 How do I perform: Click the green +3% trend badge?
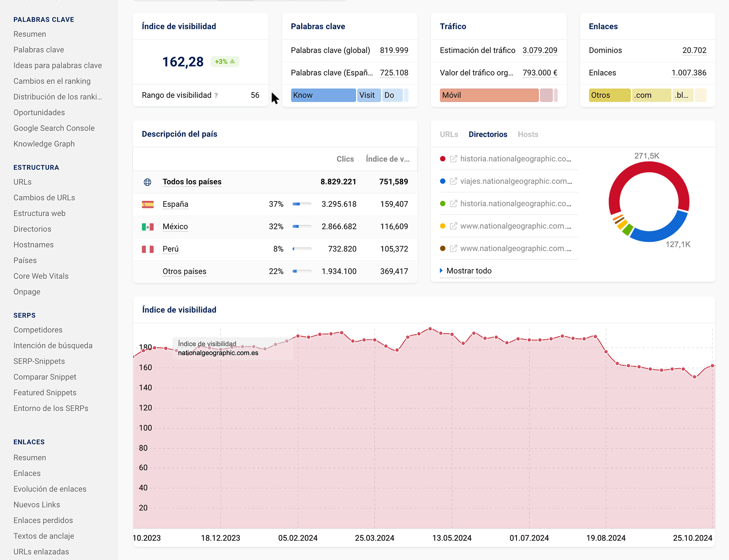click(x=225, y=61)
